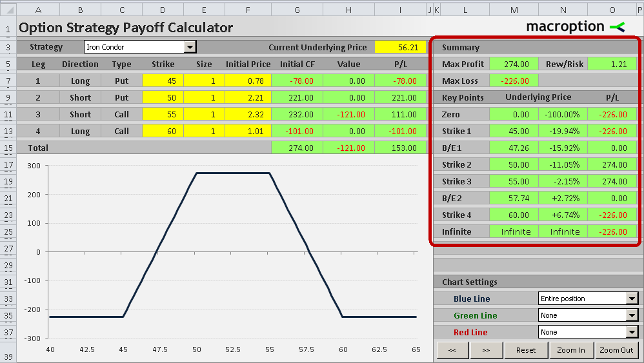644x363 pixels.
Task: Select the leg 1 strike cell 45
Action: (163, 81)
